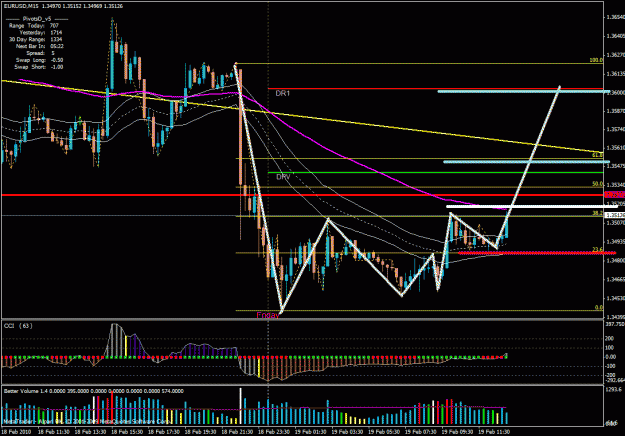Click the 18 Feb 21:30 time label
Image resolution: width=625 pixels, height=436 pixels.
(237, 432)
